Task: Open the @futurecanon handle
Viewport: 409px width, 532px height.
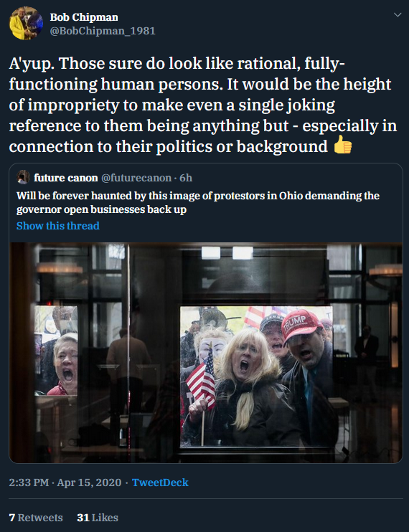Action: (136, 178)
